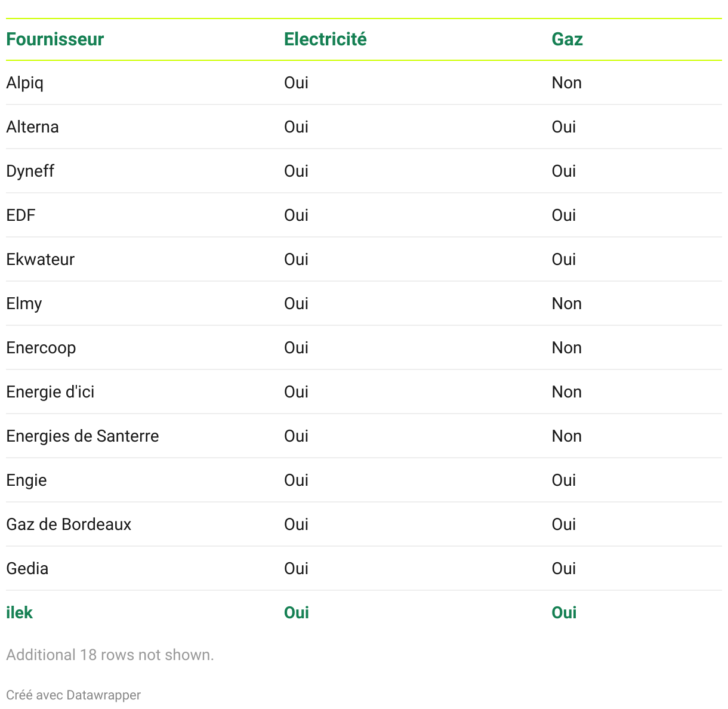Click the Energie d'ici supplier name

50,392
